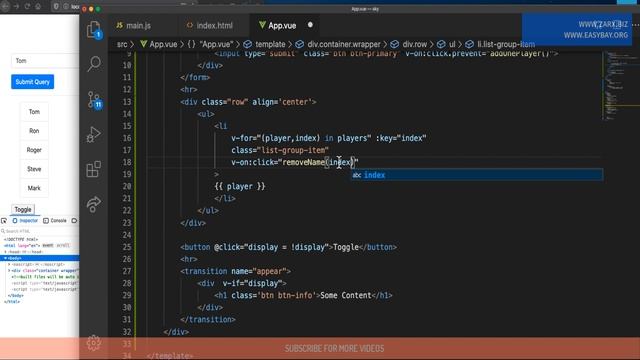Click the v-if="display" attribute
Screen dimensions: 640x360
(x=252, y=283)
